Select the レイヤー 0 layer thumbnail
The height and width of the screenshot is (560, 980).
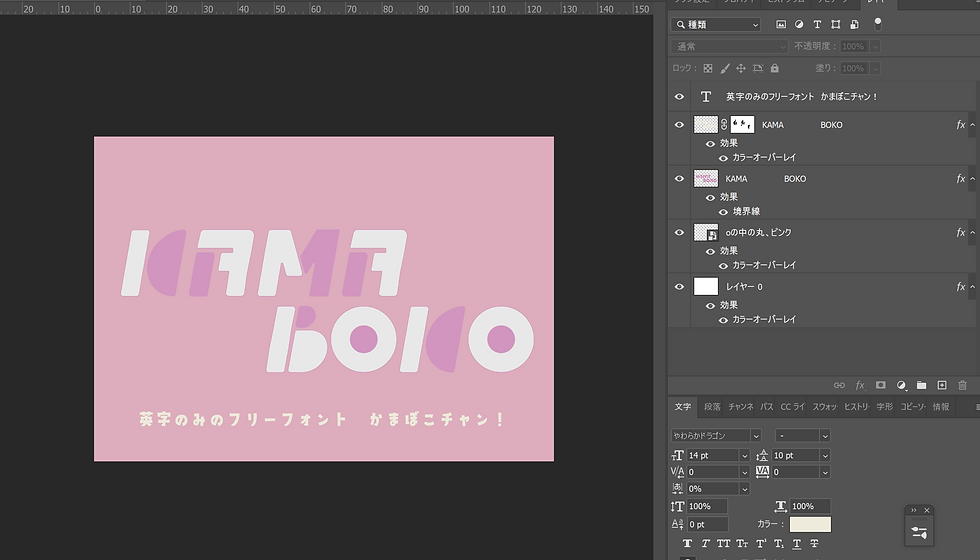click(x=706, y=287)
